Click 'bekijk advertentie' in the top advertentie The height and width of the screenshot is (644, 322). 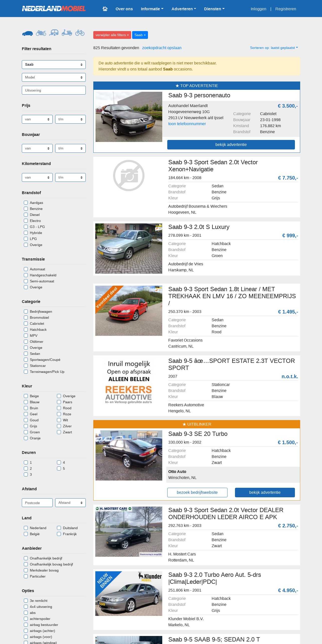[231, 145]
